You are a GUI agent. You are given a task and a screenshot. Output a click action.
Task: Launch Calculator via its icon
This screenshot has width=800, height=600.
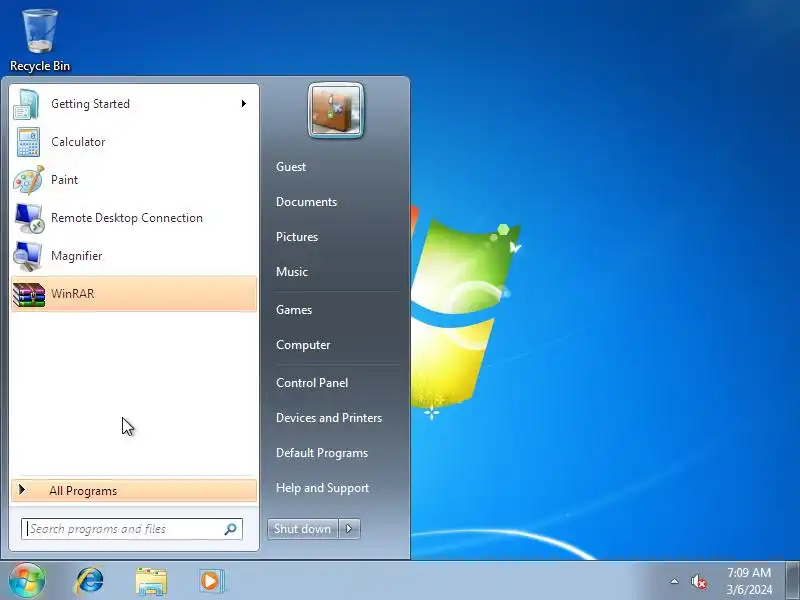28,142
